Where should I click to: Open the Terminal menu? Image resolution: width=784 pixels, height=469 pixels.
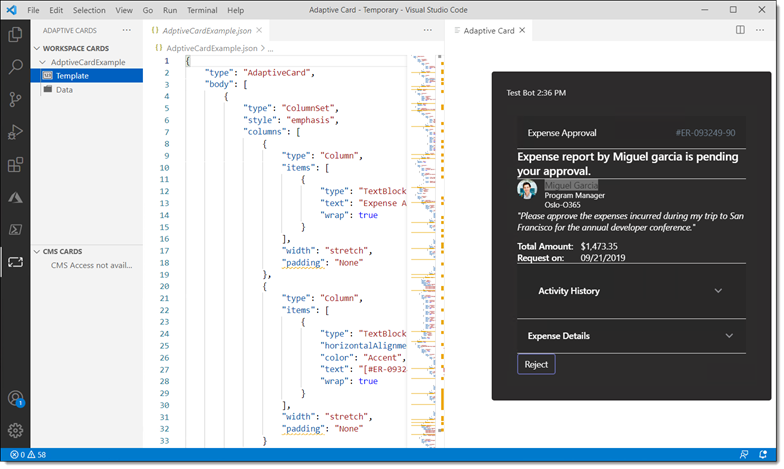click(201, 10)
